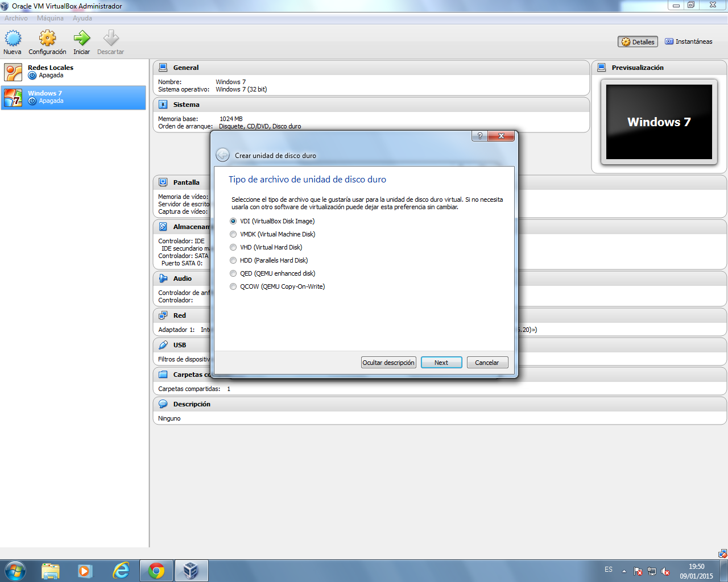Click the Nueva toolbar icon
This screenshot has height=582, width=728.
tap(13, 38)
